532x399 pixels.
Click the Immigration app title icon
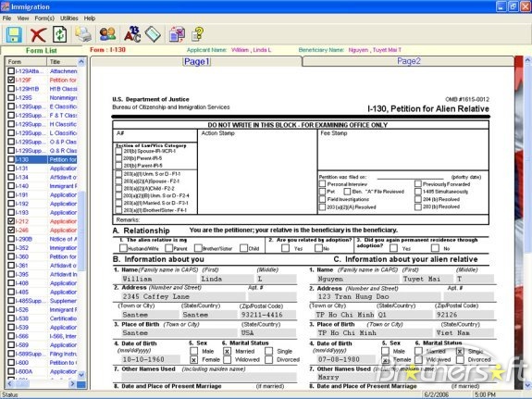click(x=6, y=6)
